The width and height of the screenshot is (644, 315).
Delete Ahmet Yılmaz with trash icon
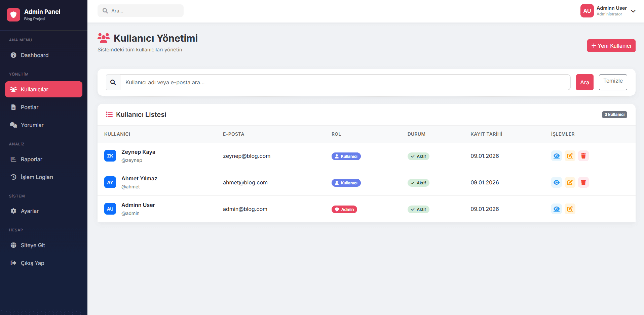pos(583,182)
